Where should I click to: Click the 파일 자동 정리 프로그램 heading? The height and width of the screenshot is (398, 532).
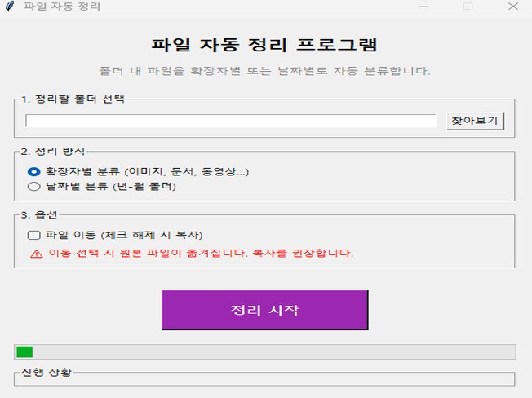click(x=264, y=44)
